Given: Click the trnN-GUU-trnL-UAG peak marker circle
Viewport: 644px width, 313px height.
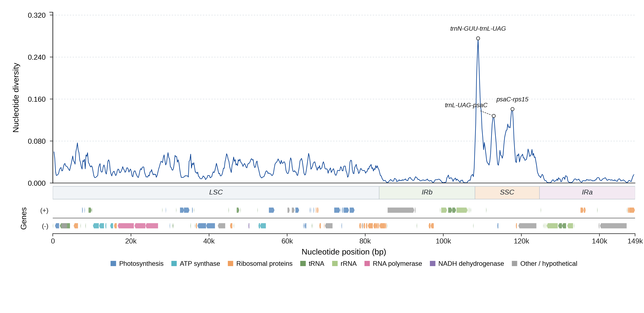Looking at the screenshot, I should 478,38.
